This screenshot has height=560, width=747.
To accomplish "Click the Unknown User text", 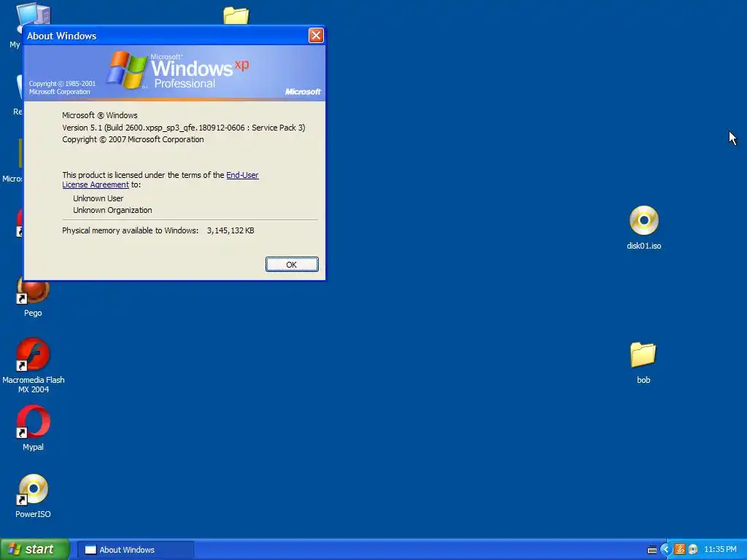I will click(x=98, y=198).
